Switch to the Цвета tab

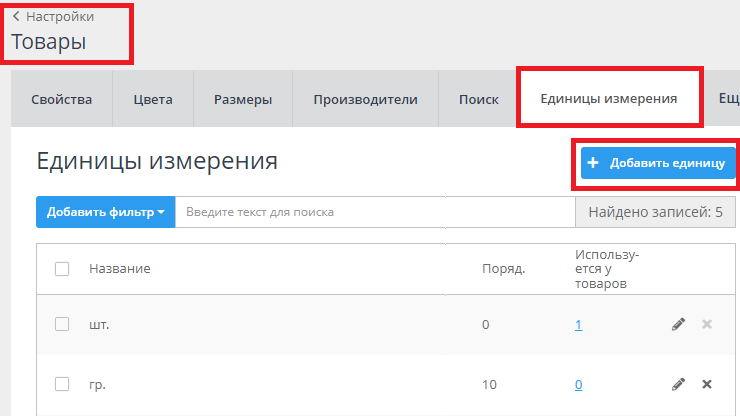pyautogui.click(x=153, y=99)
